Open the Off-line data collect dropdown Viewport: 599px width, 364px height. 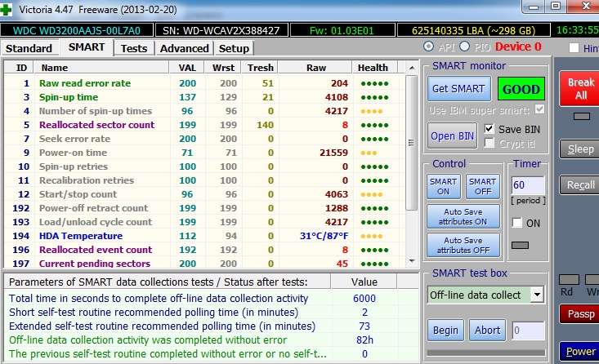[x=537, y=294]
